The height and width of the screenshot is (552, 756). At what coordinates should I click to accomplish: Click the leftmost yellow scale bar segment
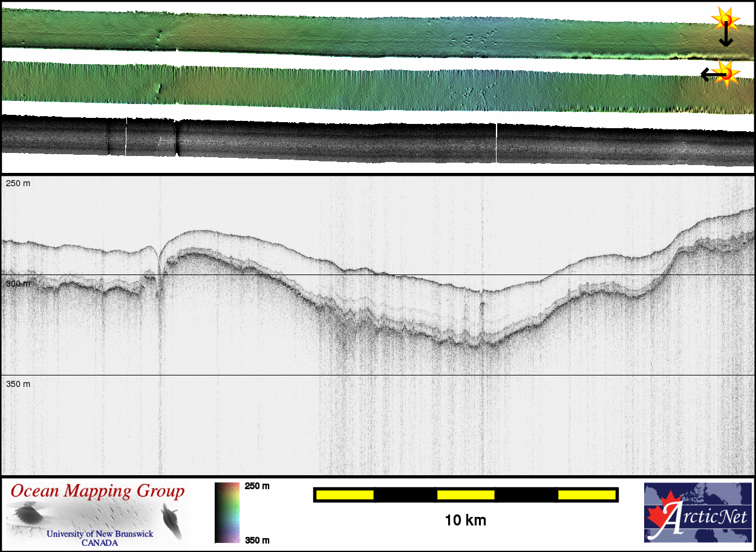tap(345, 495)
